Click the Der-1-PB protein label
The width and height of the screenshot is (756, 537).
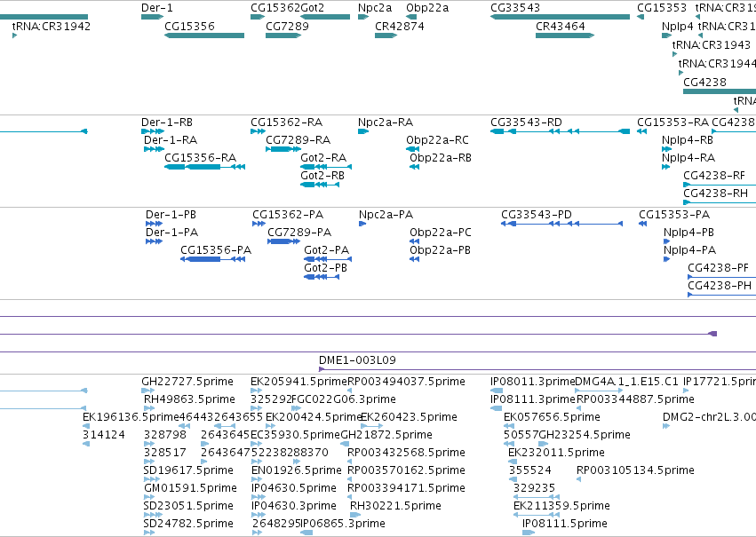pos(171,215)
